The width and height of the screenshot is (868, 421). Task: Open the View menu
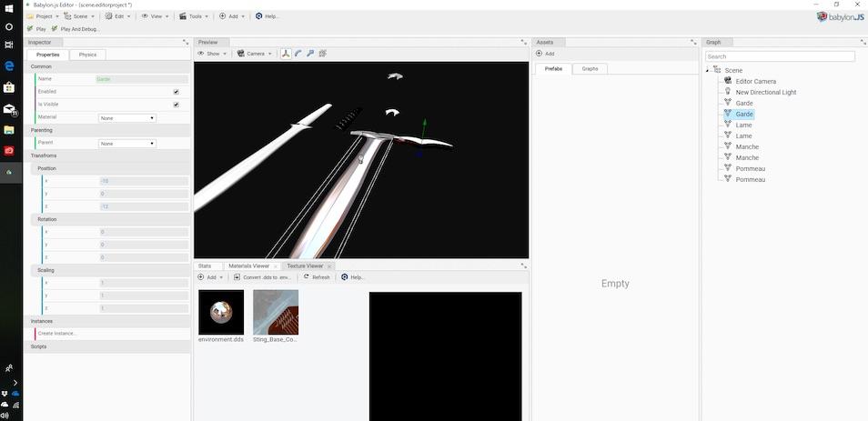click(x=155, y=16)
